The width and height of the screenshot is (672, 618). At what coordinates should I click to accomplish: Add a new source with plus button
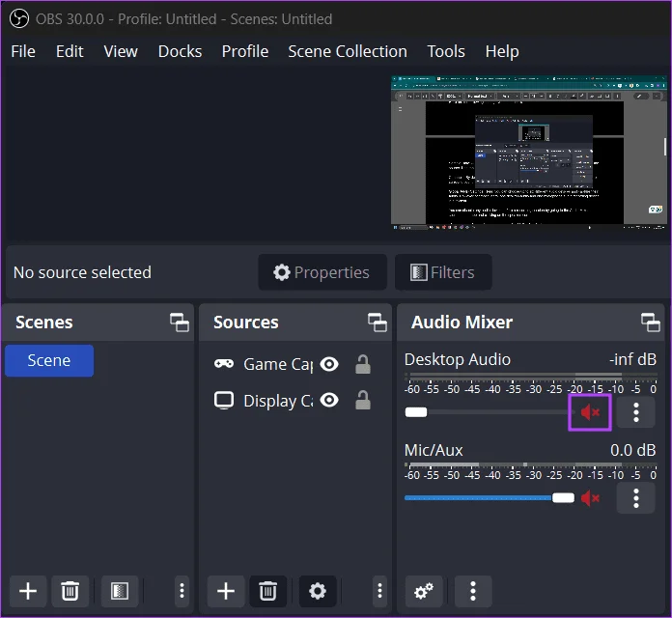pyautogui.click(x=226, y=591)
